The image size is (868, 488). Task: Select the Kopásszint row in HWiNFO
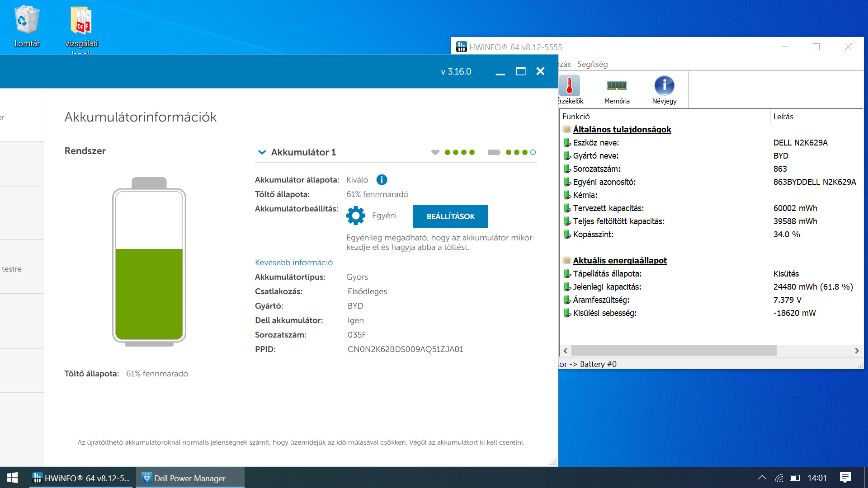711,235
